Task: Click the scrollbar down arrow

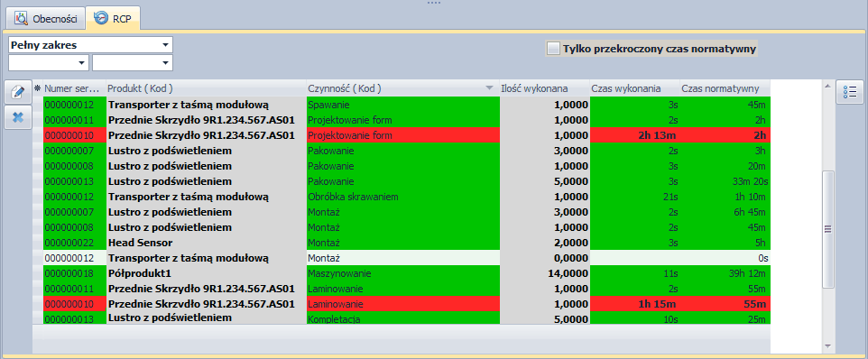Action: click(828, 346)
